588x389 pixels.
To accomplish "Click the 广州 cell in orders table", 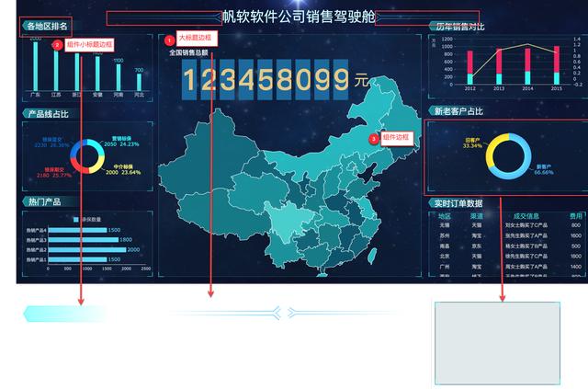I will 445,267.
